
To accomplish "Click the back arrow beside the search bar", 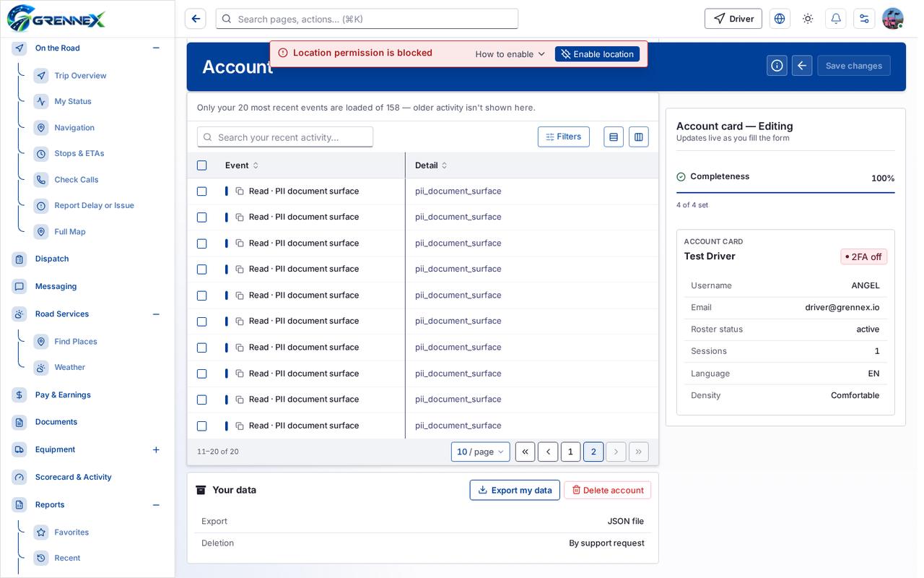I will point(196,19).
